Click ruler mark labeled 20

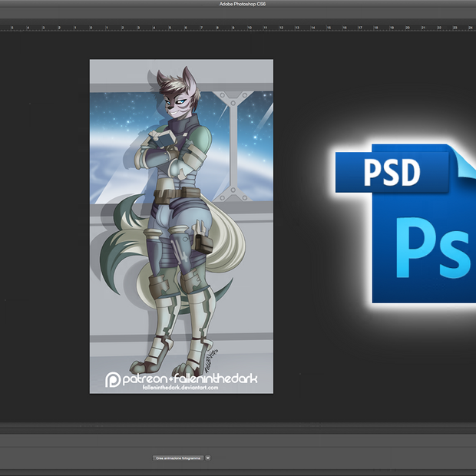[408, 28]
